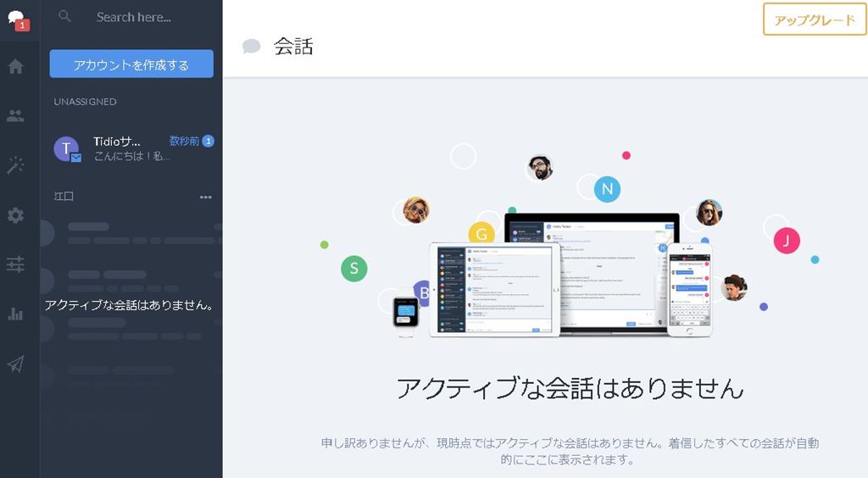
Task: Open the Tidio support conversation
Action: pyautogui.click(x=131, y=149)
